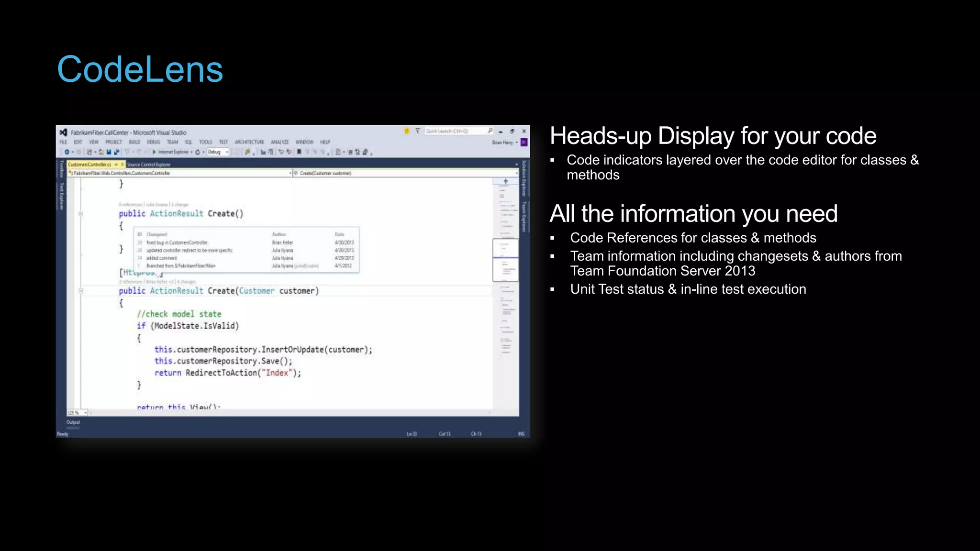This screenshot has height=551, width=980.
Task: Click the 'Ln 13' status bar indicator
Action: coord(412,434)
